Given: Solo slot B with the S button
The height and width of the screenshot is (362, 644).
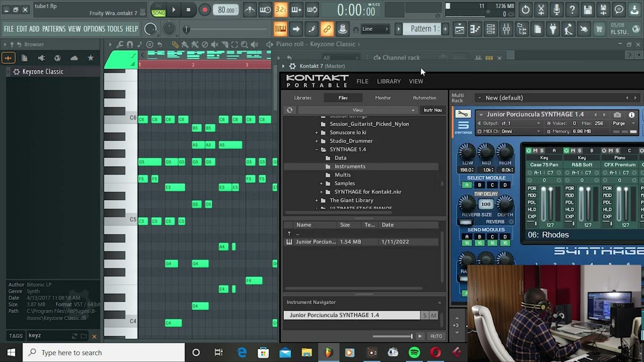Looking at the screenshot, I should 579,150.
